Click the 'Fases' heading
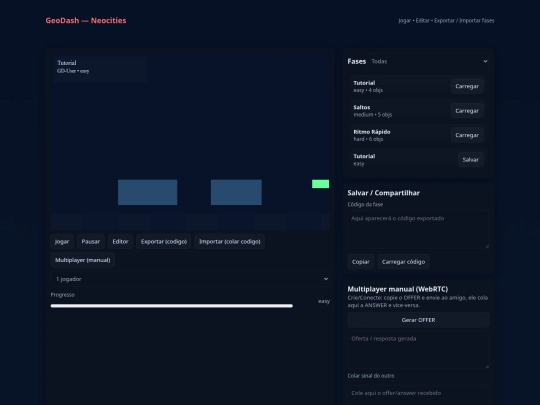The image size is (540, 405). (356, 61)
